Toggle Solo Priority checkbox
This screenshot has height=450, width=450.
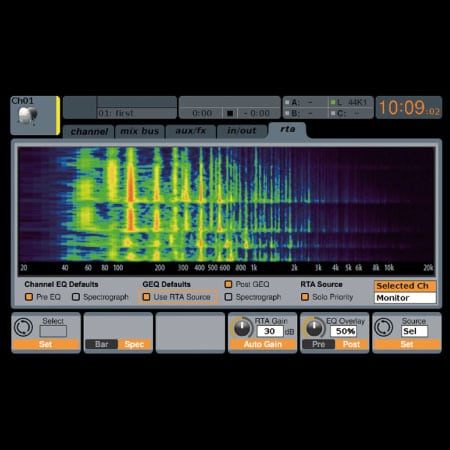point(305,297)
